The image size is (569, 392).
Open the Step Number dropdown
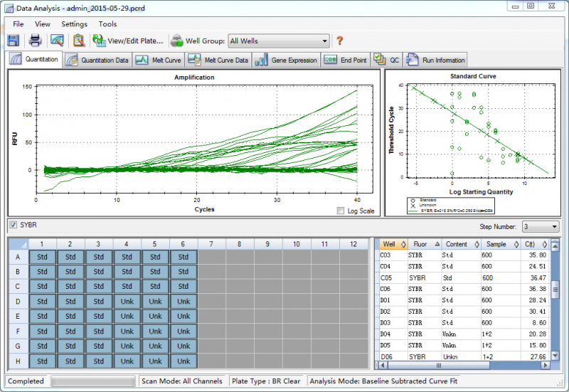[554, 227]
